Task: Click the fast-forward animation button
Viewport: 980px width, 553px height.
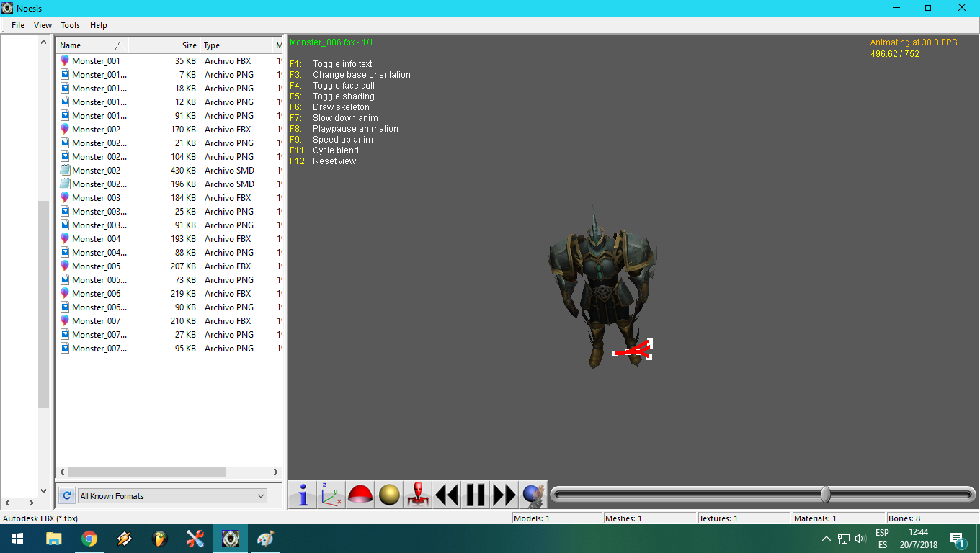Action: coord(504,495)
